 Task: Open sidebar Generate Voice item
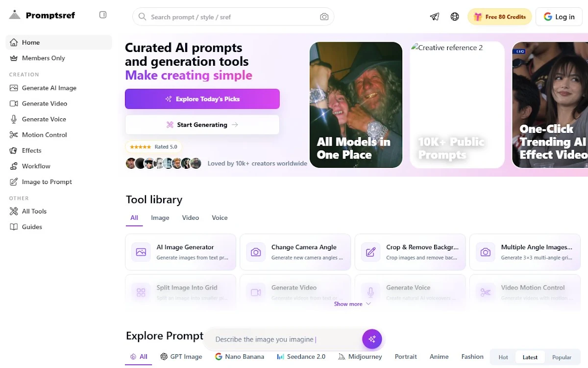[59, 119]
